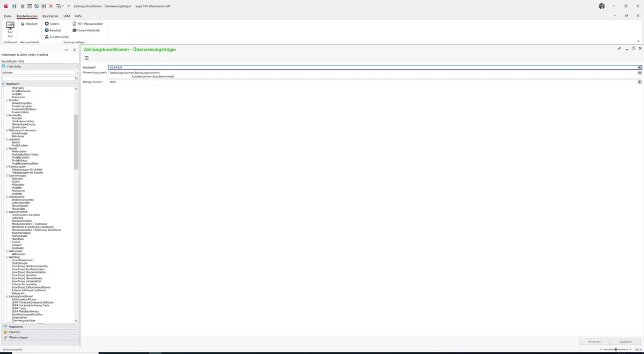Close the navigation pane with its X

pyautogui.click(x=74, y=50)
